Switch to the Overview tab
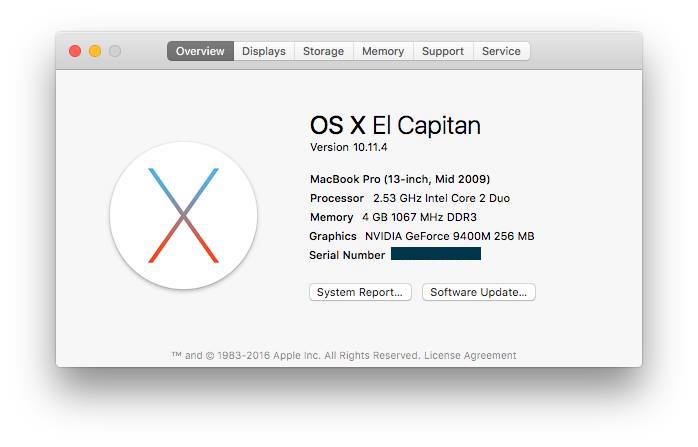Viewport: 698px width, 447px height. click(x=200, y=51)
